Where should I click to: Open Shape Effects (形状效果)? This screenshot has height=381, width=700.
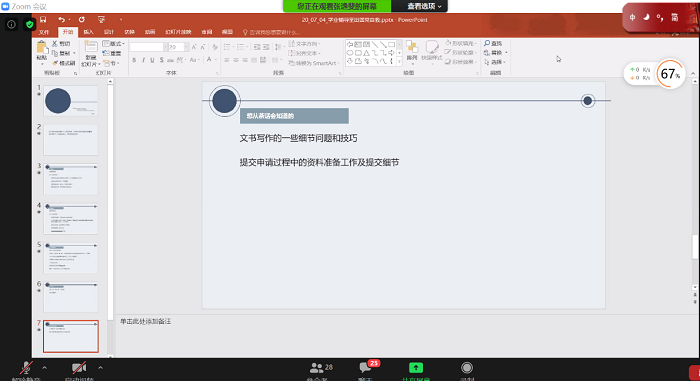461,62
